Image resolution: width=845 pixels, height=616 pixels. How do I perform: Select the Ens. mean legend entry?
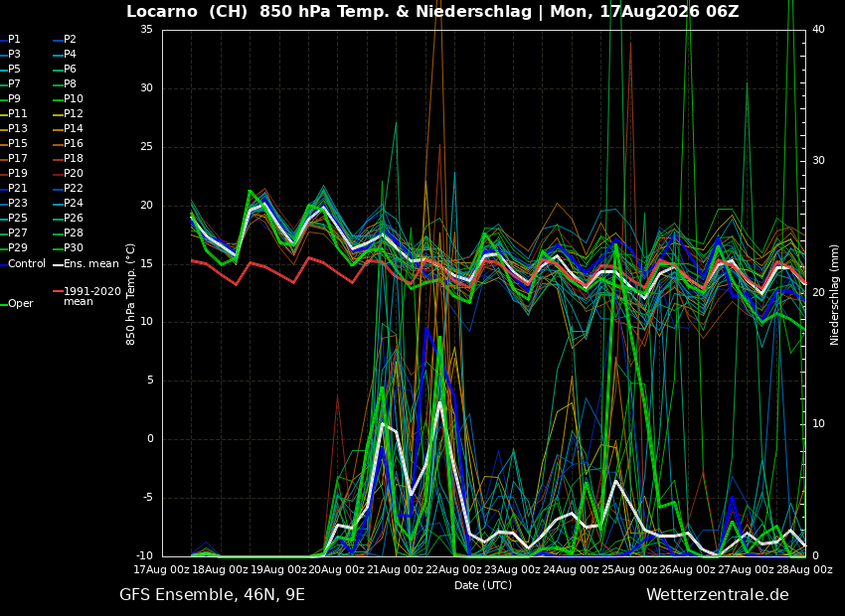coord(85,264)
